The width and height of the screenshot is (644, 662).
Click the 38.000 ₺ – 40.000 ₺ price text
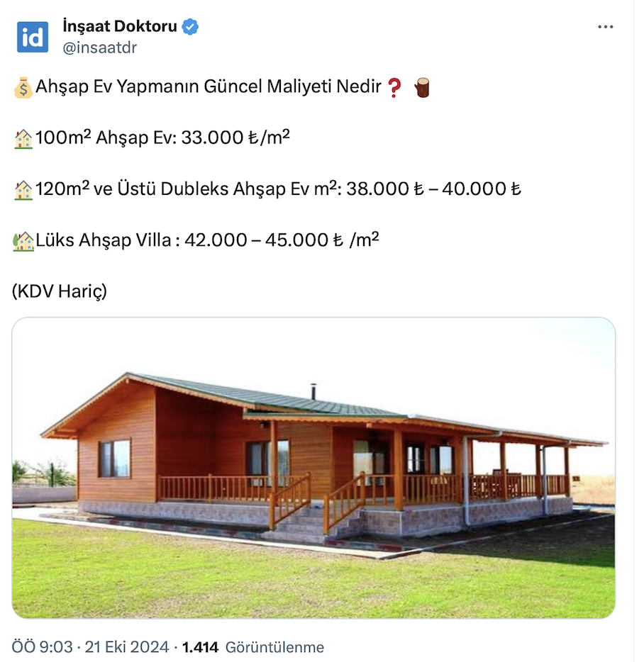click(433, 190)
